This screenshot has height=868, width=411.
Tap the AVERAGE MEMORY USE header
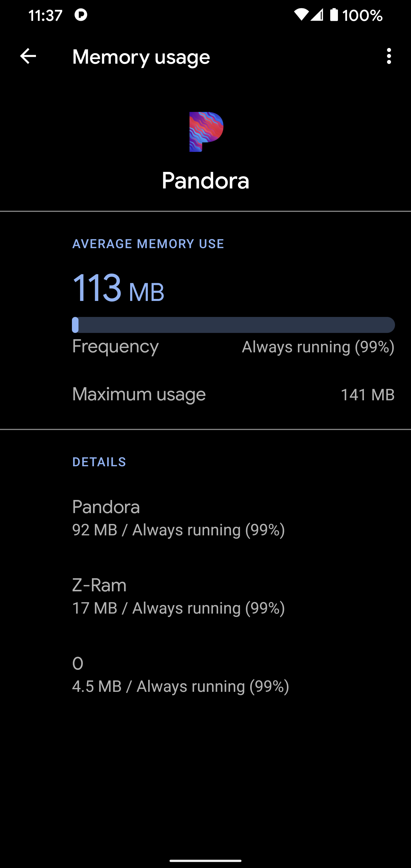148,244
